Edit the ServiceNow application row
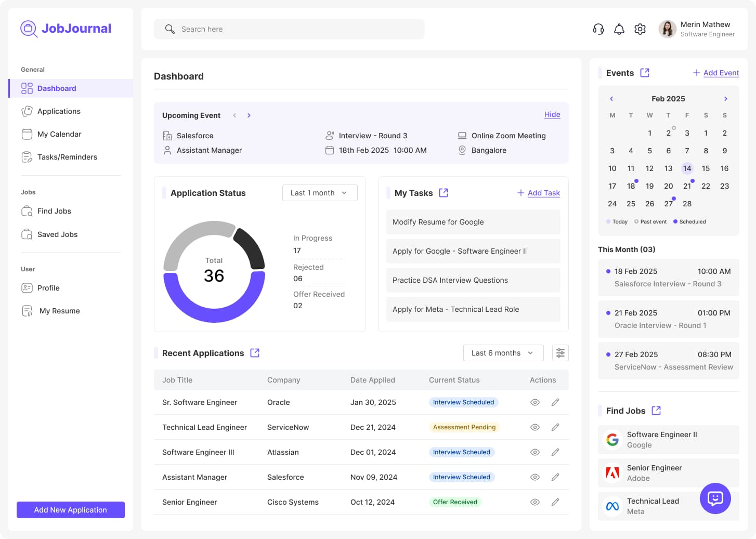756x539 pixels. tap(555, 427)
